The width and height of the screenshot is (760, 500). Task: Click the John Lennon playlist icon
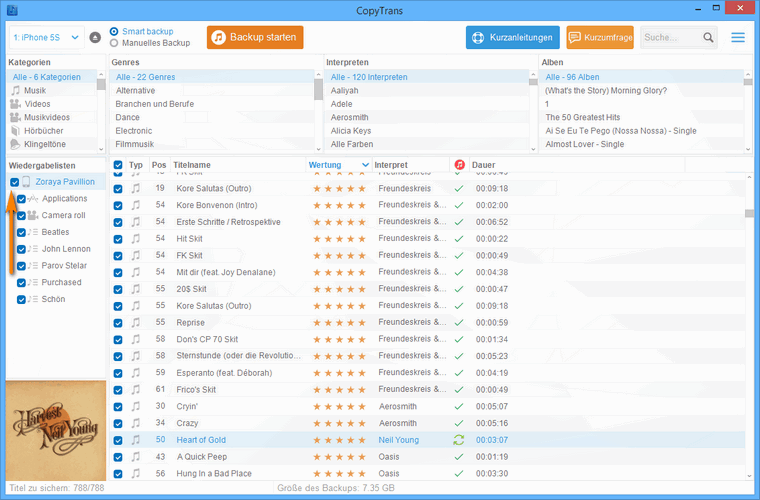[x=33, y=249]
